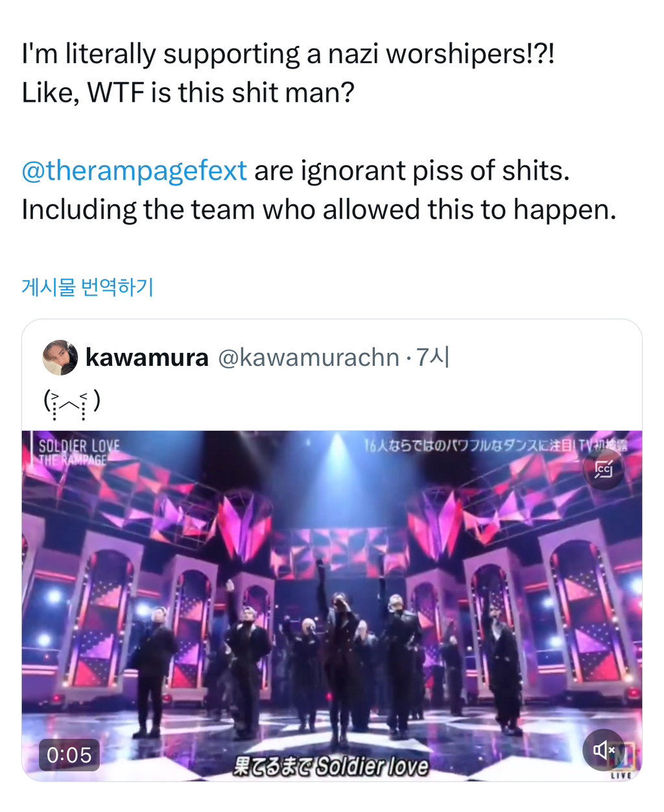
Task: Click the "Like, WTF is this" text line
Action: [x=188, y=93]
